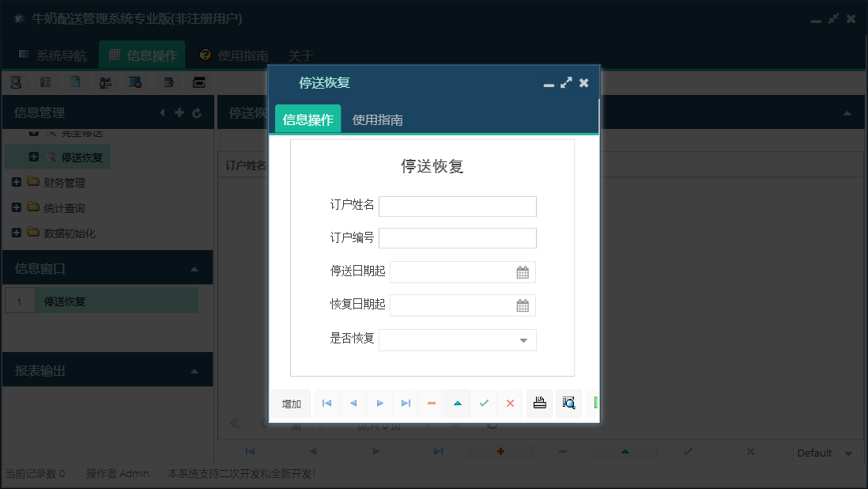Image resolution: width=868 pixels, height=489 pixels.
Task: Jump to the last record using navigator arrow
Action: pos(406,403)
